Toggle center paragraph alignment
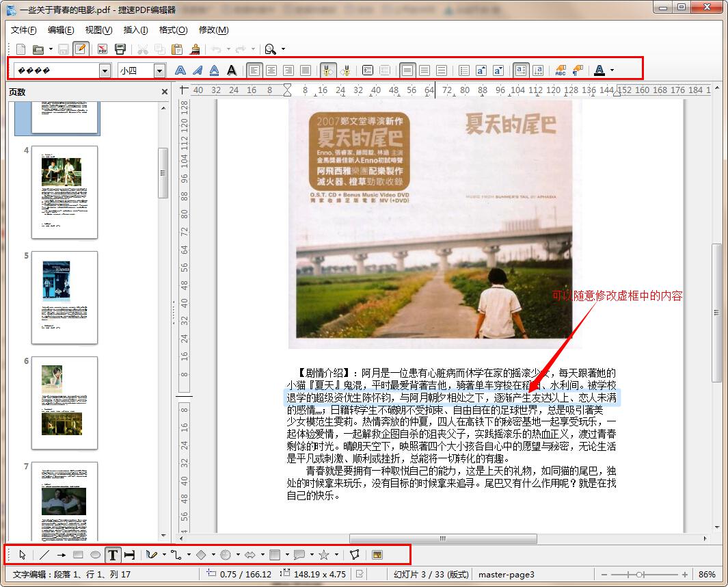Screen dimensions: 728x587 point(271,70)
